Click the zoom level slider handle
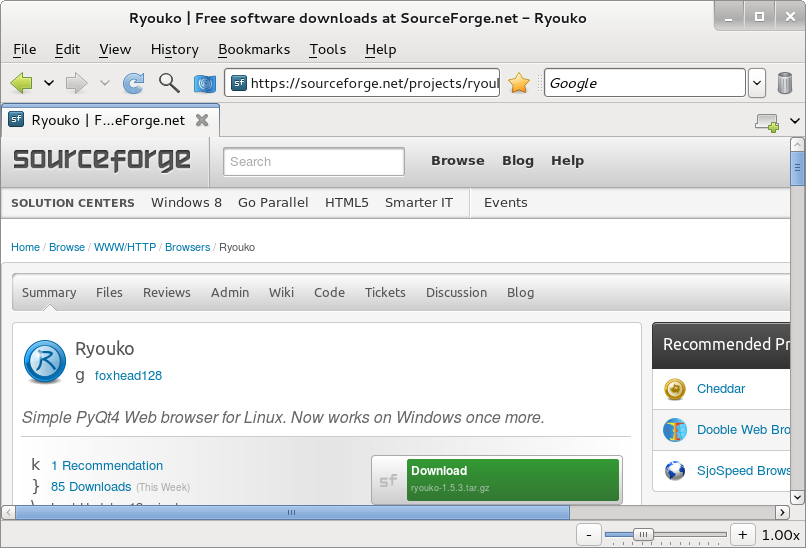Screen dimensions: 806x548 pyautogui.click(x=643, y=535)
